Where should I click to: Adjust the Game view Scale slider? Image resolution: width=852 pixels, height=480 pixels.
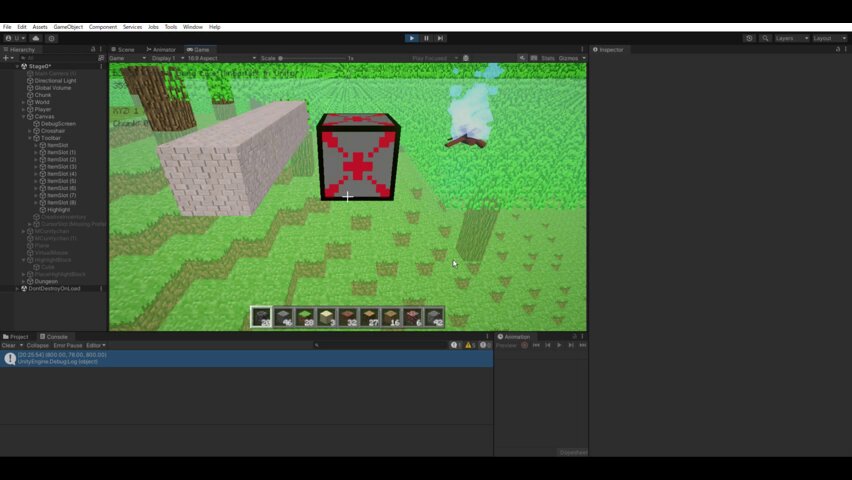click(x=312, y=58)
